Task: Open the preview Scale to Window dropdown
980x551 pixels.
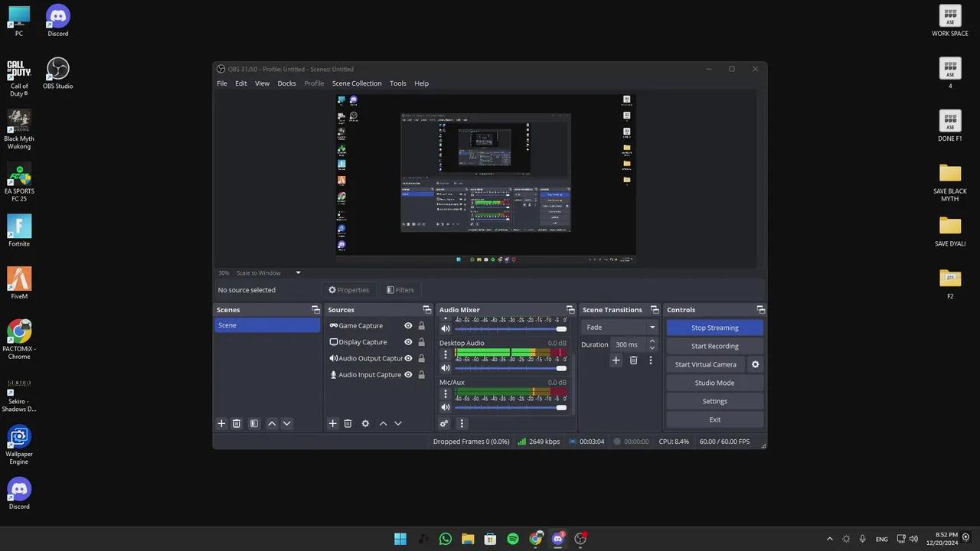Action: (297, 272)
